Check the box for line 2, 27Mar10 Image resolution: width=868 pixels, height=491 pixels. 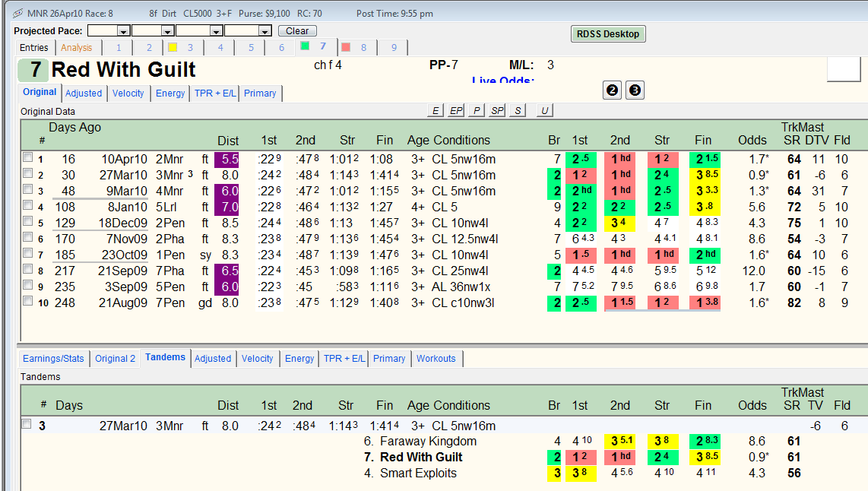point(27,173)
